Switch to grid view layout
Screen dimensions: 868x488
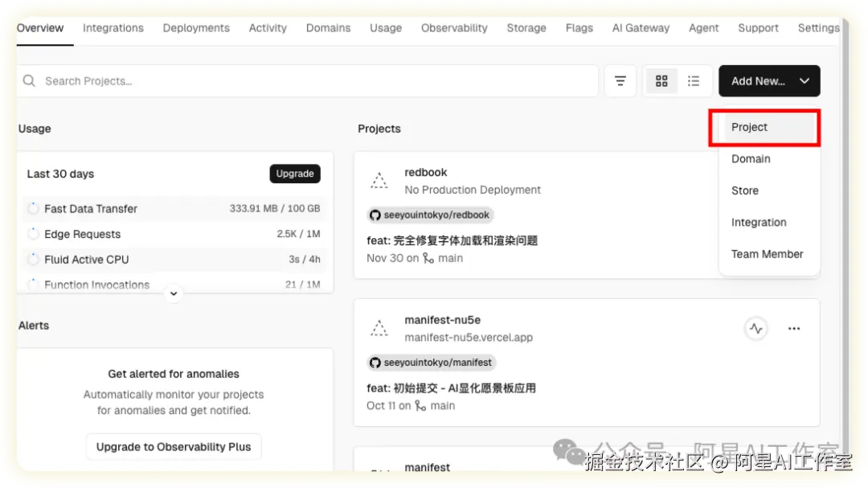[661, 81]
